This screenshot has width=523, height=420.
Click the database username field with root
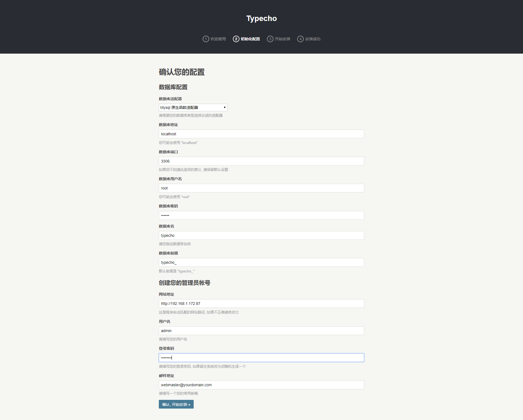261,188
